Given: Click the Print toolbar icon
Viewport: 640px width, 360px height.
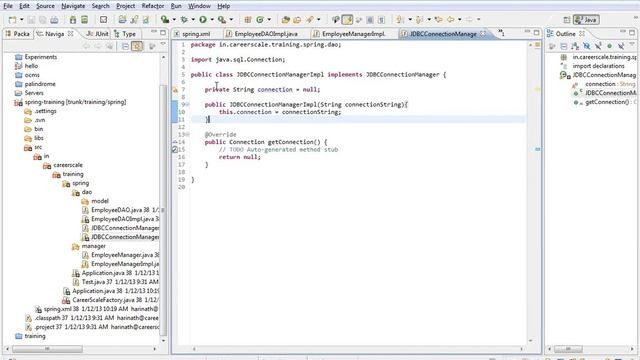Looking at the screenshot, I should tap(54, 20).
